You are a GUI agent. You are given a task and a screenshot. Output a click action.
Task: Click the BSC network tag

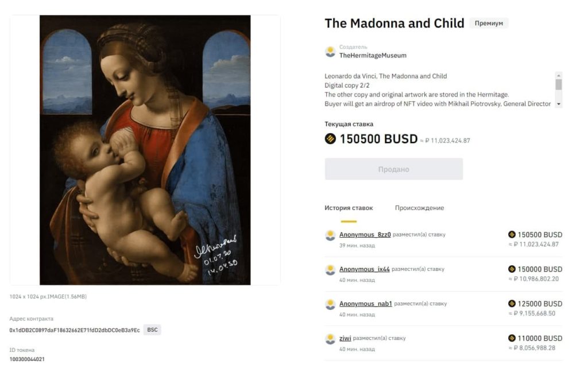pyautogui.click(x=152, y=330)
